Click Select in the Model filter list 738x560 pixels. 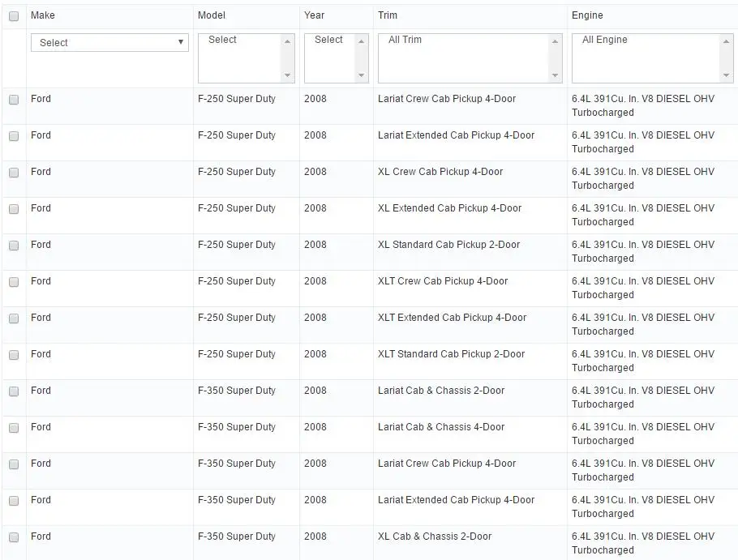click(x=222, y=40)
